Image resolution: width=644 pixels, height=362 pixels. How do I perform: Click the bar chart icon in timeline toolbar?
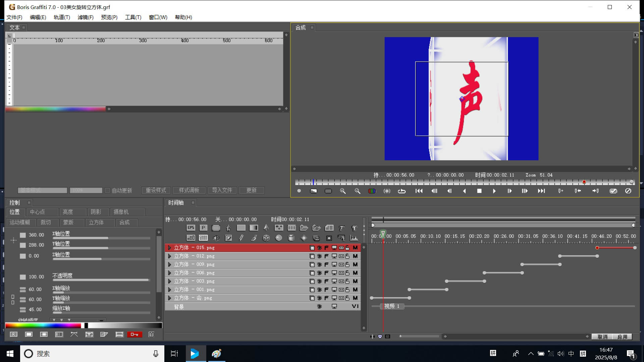coord(191,238)
